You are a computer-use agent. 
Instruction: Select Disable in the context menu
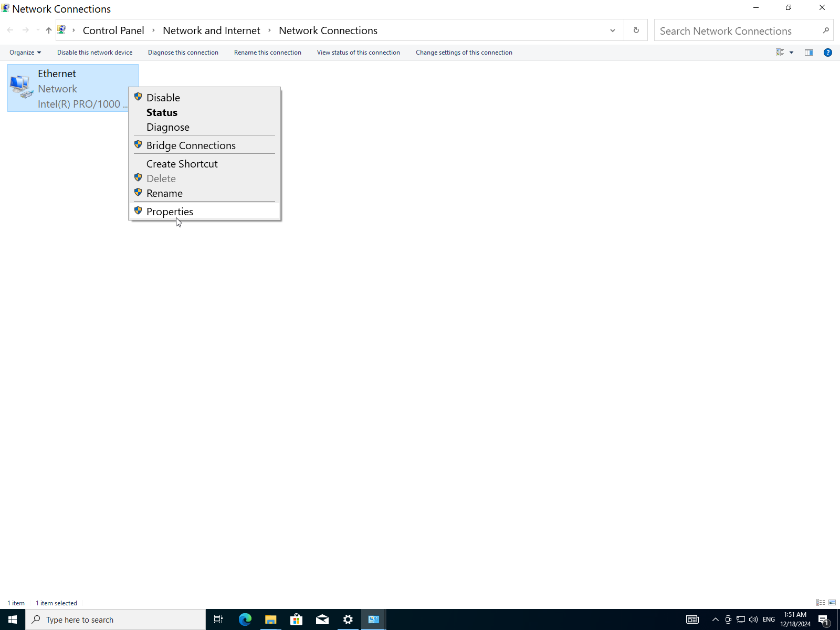coord(163,98)
